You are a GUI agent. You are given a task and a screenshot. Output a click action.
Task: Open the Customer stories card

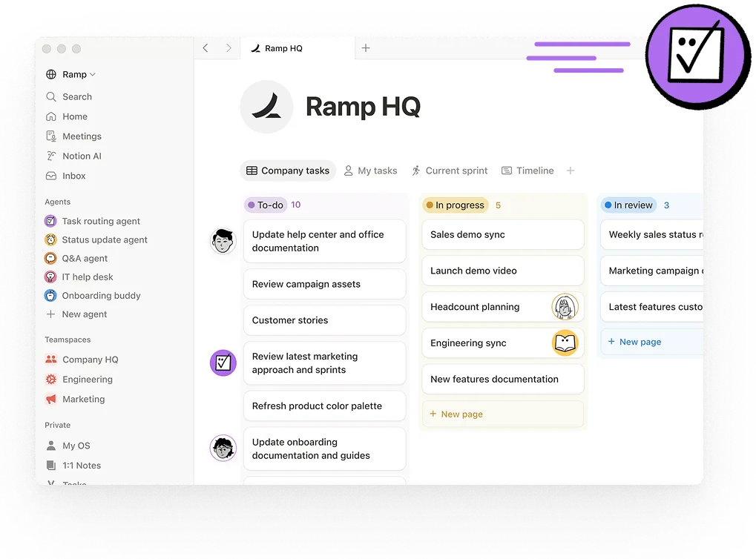point(324,320)
